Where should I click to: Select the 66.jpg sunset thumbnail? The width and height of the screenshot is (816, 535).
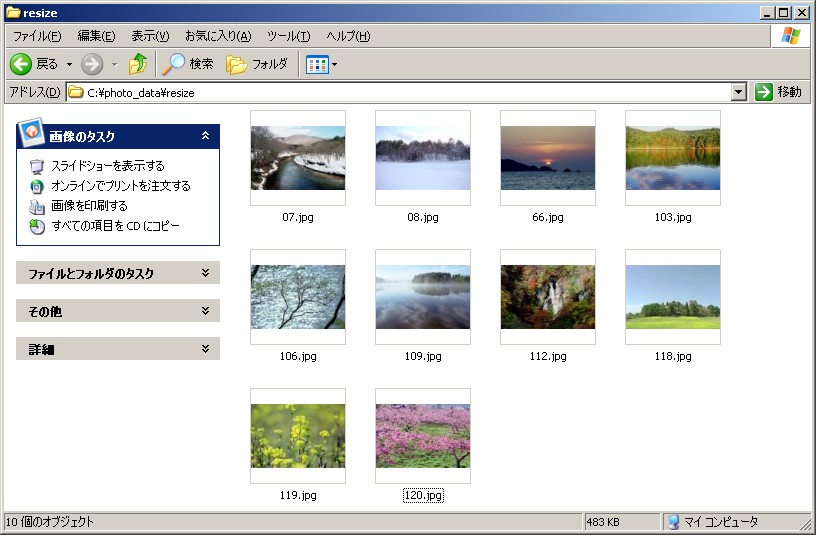pos(547,158)
